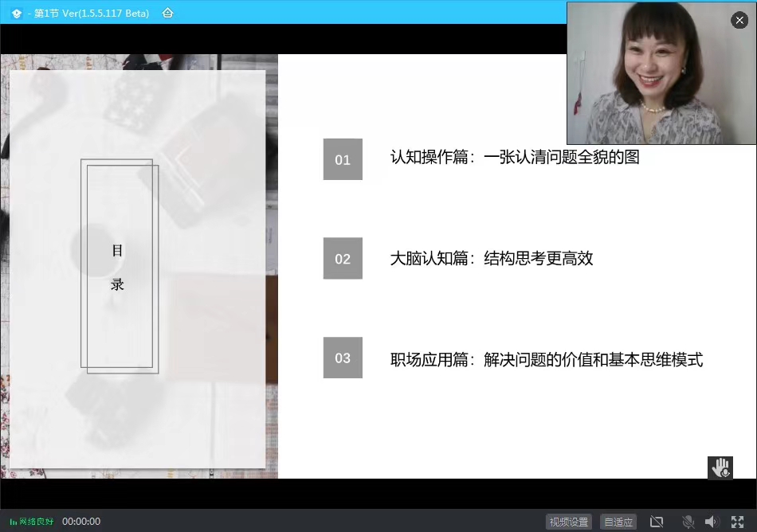Open 视频设置 video settings
Image resolution: width=757 pixels, height=532 pixels.
tap(569, 522)
